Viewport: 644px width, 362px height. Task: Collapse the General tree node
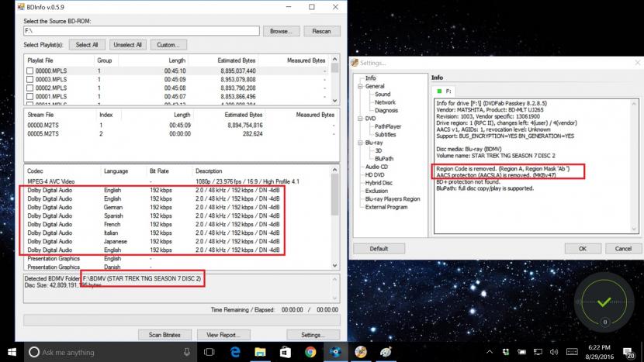[x=358, y=87]
